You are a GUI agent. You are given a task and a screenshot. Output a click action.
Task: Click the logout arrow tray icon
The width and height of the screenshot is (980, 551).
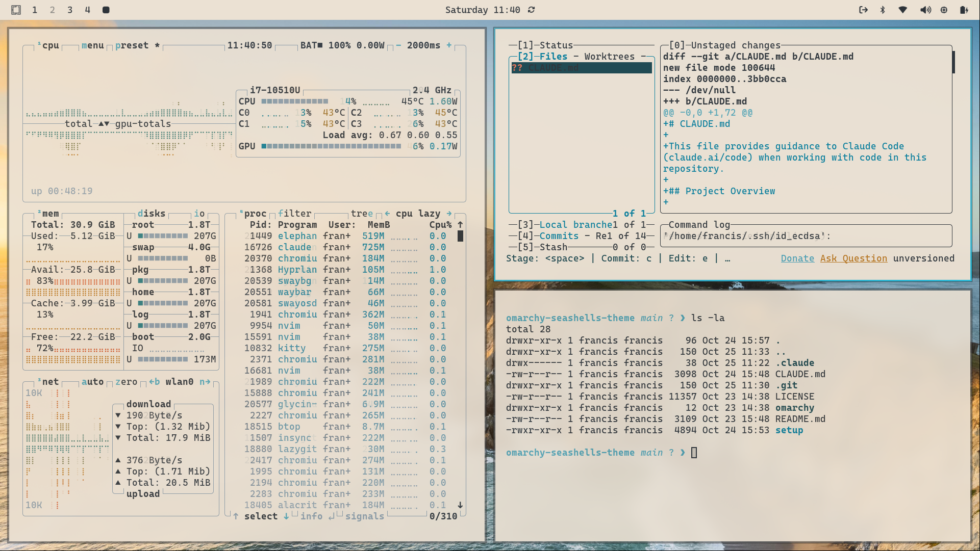pos(863,10)
